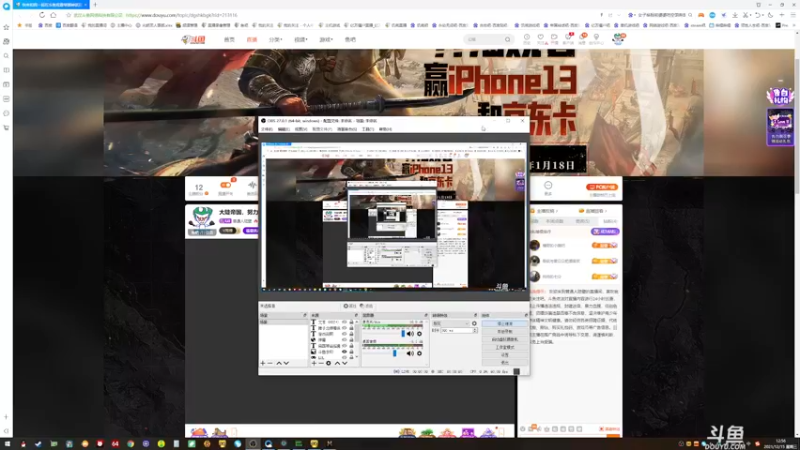The height and width of the screenshot is (450, 800).
Task: Pop out the OBS Scenes dock
Action: click(x=305, y=315)
